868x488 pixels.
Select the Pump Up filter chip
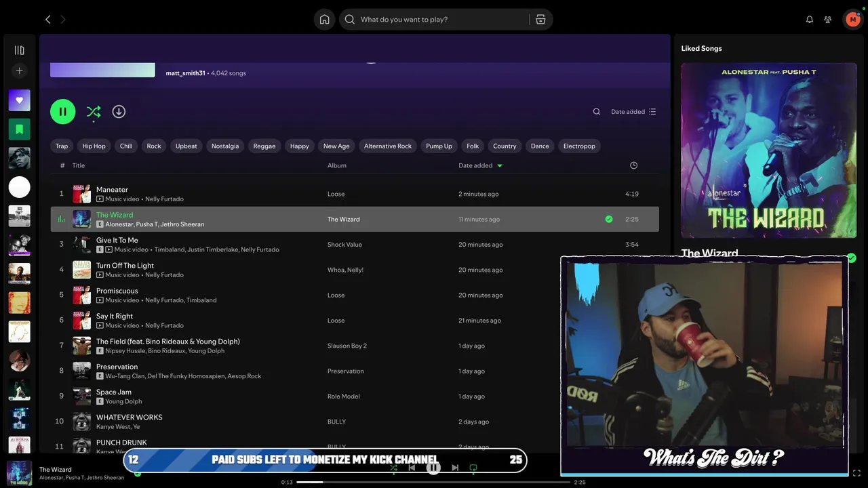[439, 146]
